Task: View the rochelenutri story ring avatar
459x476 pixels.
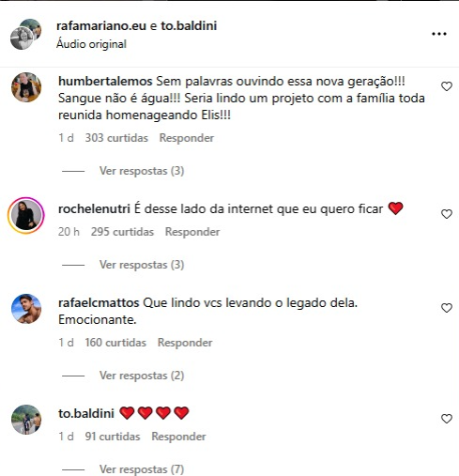Action: (x=26, y=216)
